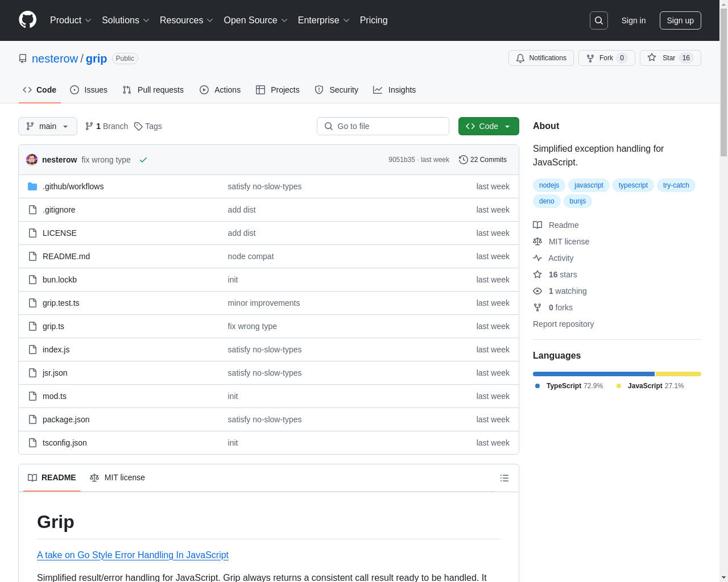The width and height of the screenshot is (728, 582).
Task: Switch to MIT license tab in README panel
Action: point(118,477)
